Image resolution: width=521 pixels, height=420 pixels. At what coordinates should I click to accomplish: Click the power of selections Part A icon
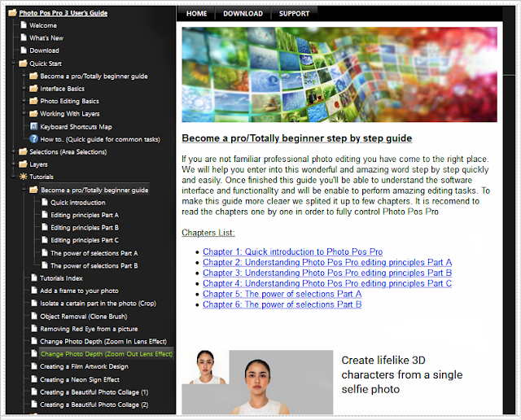coord(45,253)
